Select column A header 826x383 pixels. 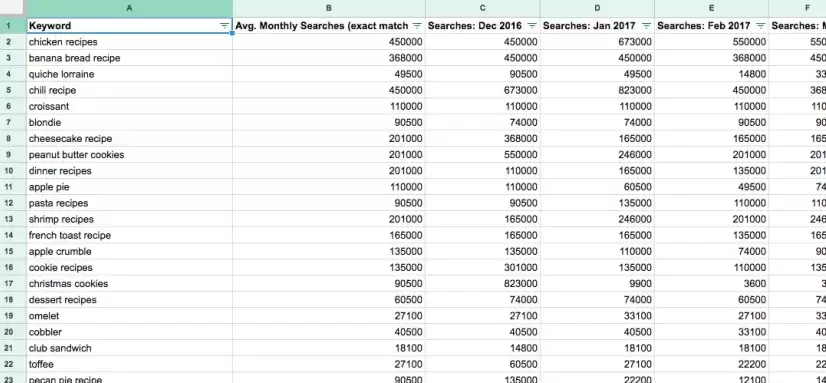click(130, 8)
